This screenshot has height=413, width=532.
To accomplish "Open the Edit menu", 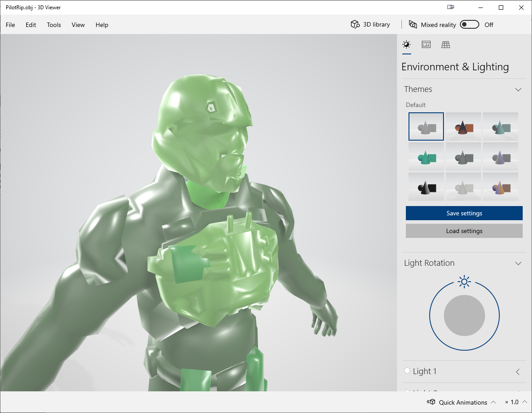I will (31, 25).
